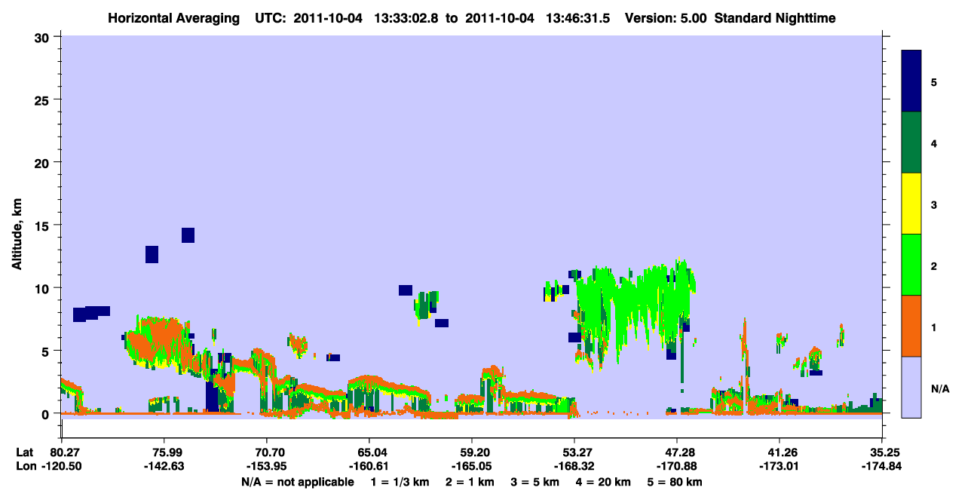This screenshot has width=980, height=503.
Task: Click the dark green colorbar segment for 4
Action: [x=911, y=143]
